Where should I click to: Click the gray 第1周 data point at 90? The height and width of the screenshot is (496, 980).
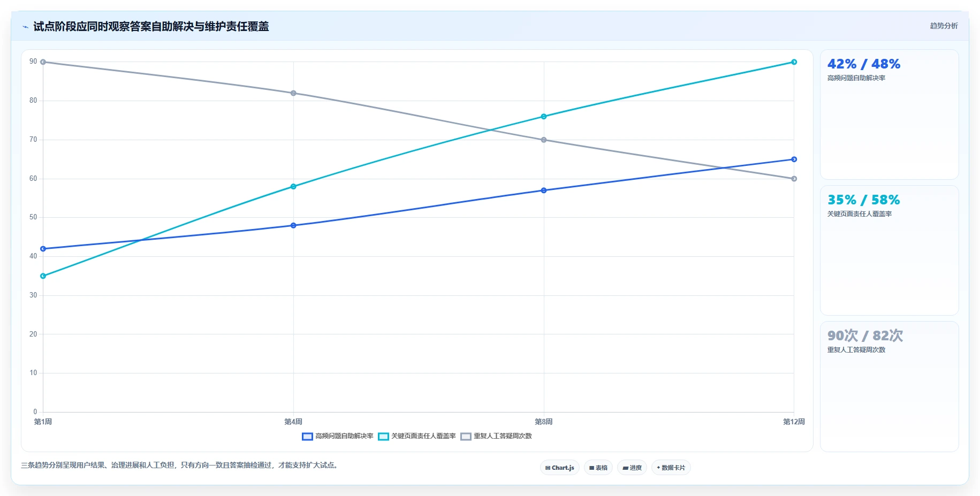click(x=43, y=62)
